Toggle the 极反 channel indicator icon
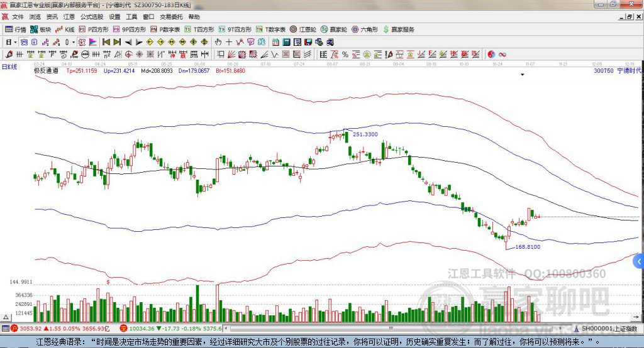Viewport: 644px width, 348px height. (x=82, y=42)
